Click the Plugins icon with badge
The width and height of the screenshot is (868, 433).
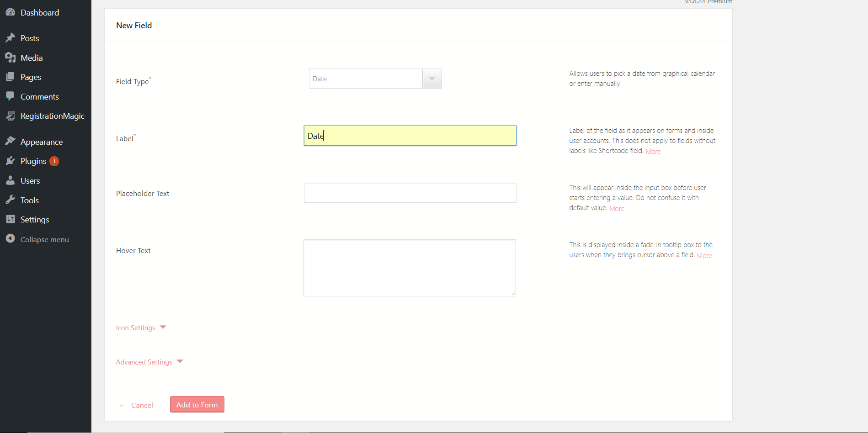[x=11, y=161]
